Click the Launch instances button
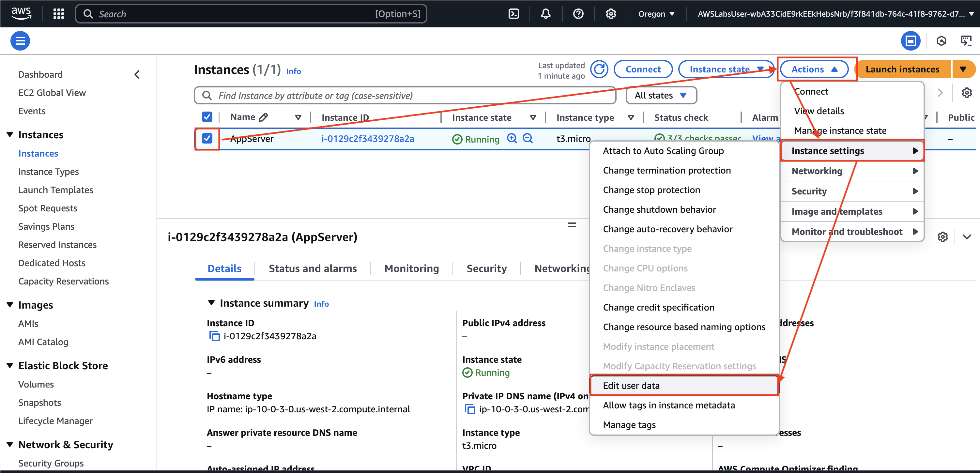 902,69
